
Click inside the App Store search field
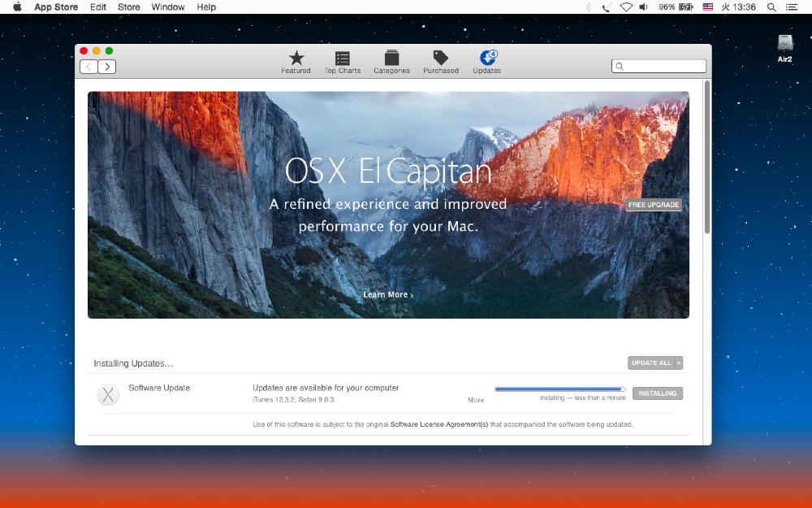click(x=659, y=66)
